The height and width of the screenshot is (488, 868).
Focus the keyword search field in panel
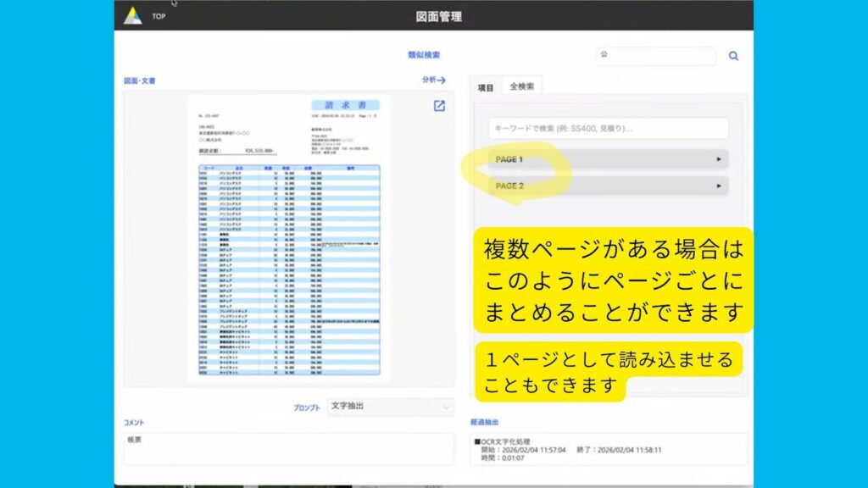609,128
